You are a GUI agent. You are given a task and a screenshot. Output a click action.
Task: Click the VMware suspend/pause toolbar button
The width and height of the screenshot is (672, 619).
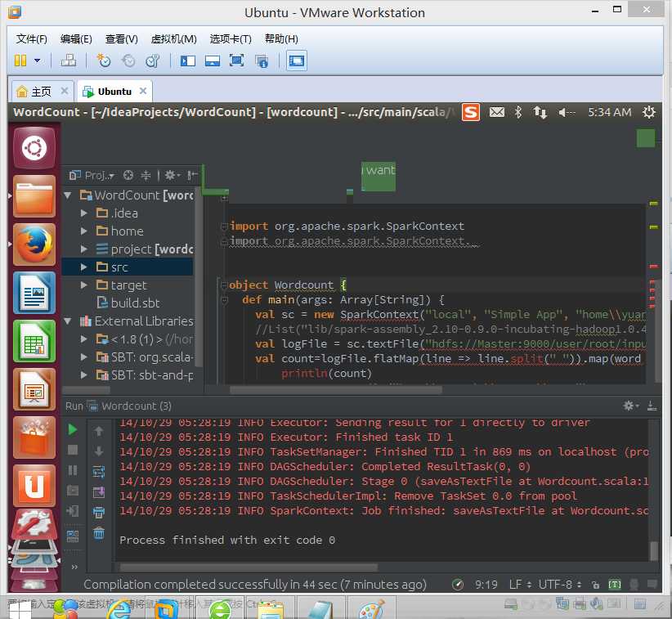[x=20, y=61]
